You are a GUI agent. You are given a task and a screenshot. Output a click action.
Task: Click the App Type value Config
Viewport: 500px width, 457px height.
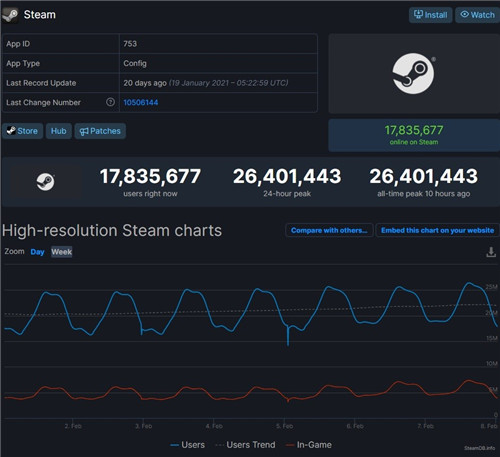tap(135, 63)
